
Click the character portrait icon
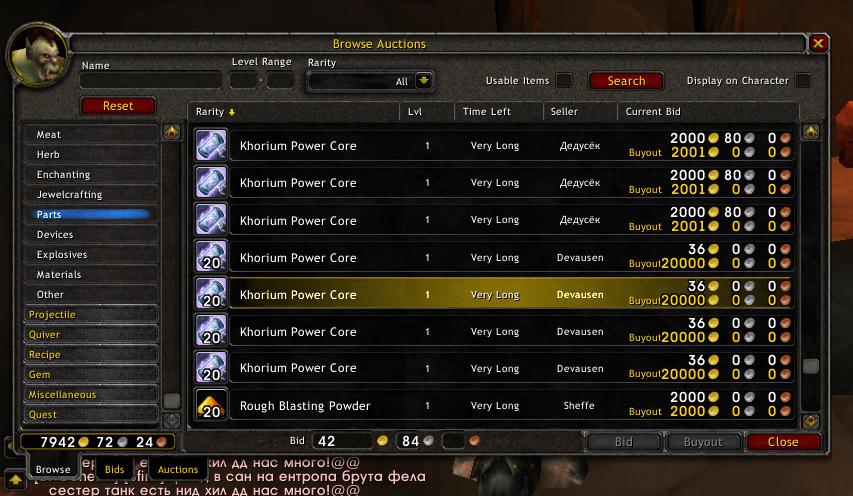38,55
